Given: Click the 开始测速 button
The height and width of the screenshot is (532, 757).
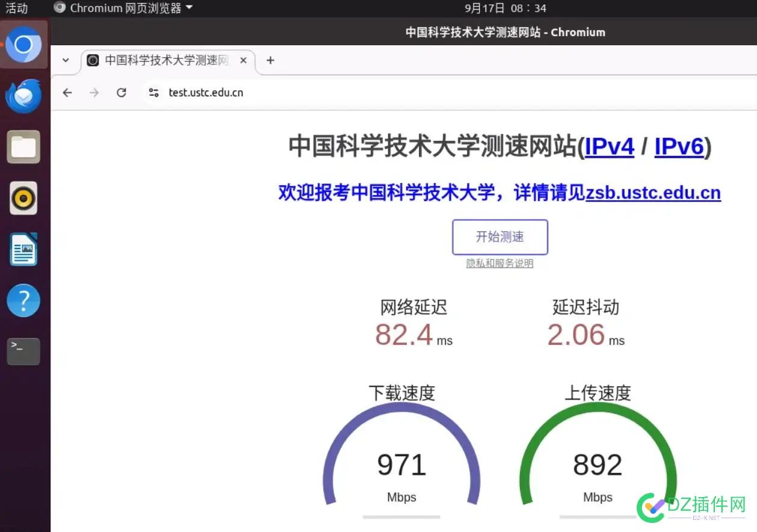Looking at the screenshot, I should (x=500, y=237).
